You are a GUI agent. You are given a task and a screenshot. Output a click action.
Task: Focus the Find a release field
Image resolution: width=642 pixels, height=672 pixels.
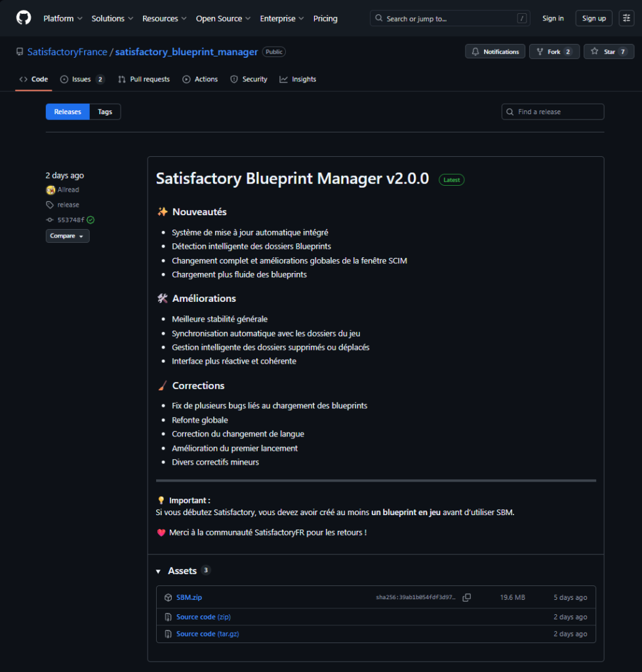tap(557, 112)
